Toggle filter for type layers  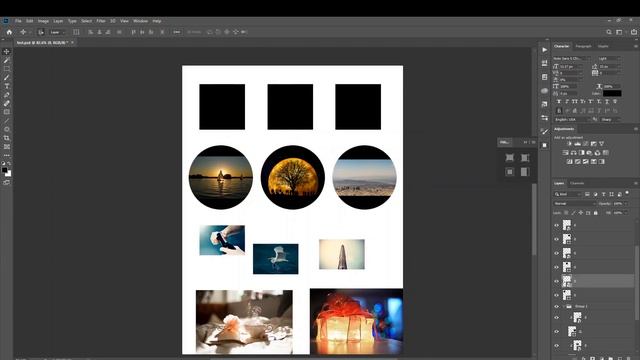603,194
